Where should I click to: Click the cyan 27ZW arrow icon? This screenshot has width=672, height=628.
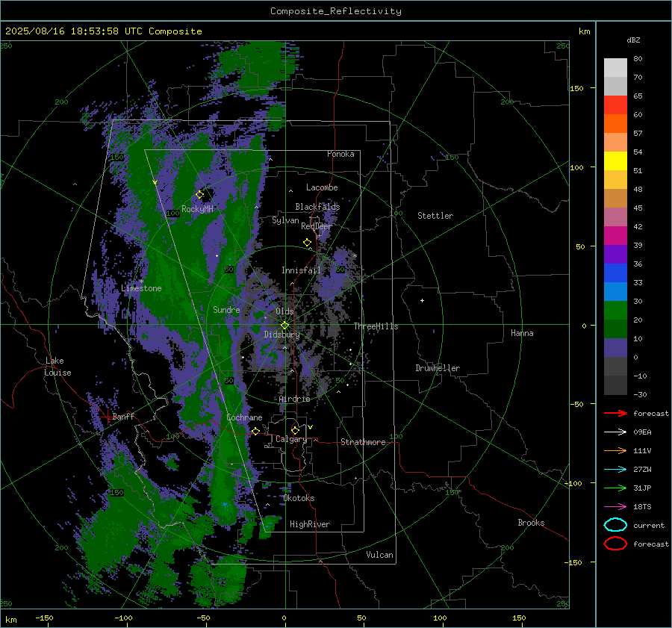(615, 470)
